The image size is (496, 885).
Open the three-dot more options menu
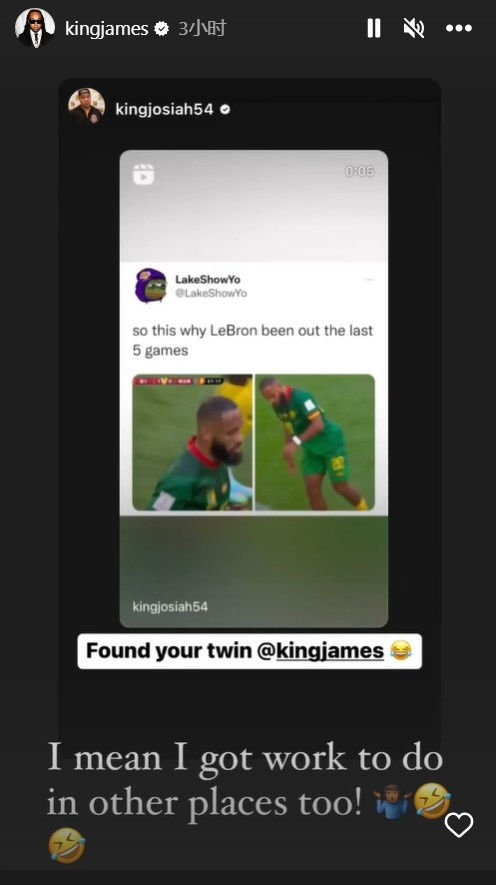459,28
